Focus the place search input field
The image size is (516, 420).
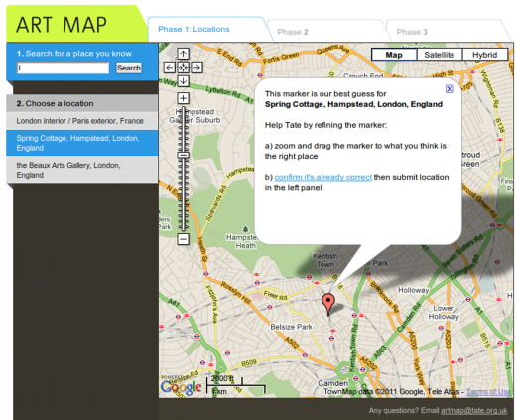tap(63, 68)
